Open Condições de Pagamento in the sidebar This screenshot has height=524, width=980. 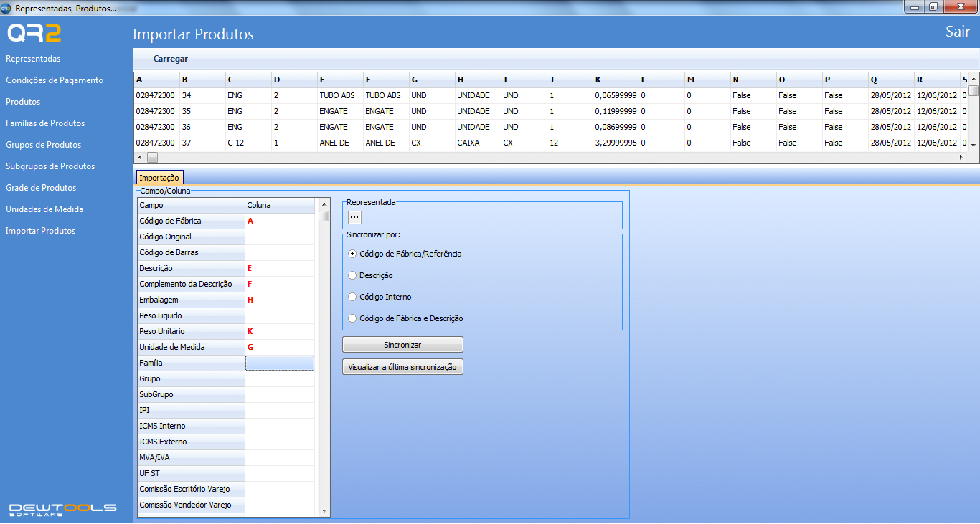[x=55, y=80]
